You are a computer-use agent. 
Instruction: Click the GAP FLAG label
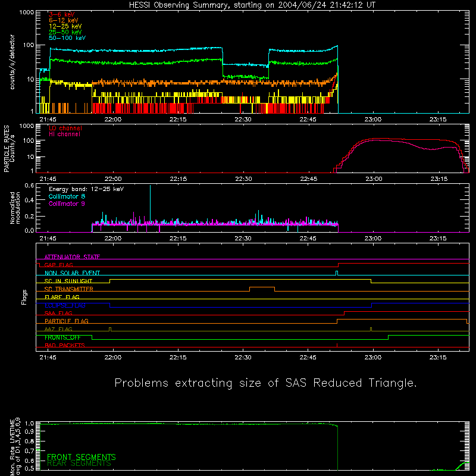pyautogui.click(x=58, y=265)
